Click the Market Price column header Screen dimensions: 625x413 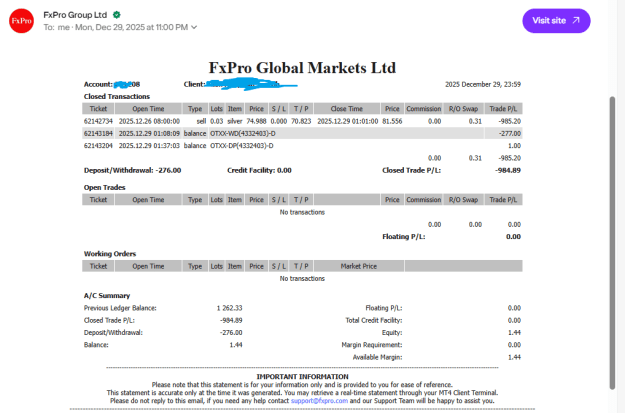click(359, 266)
